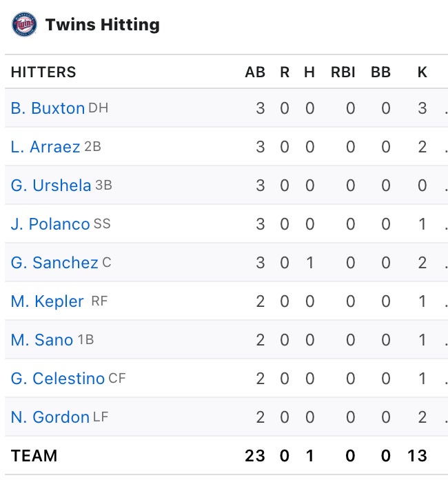Click the AB column header

point(255,72)
